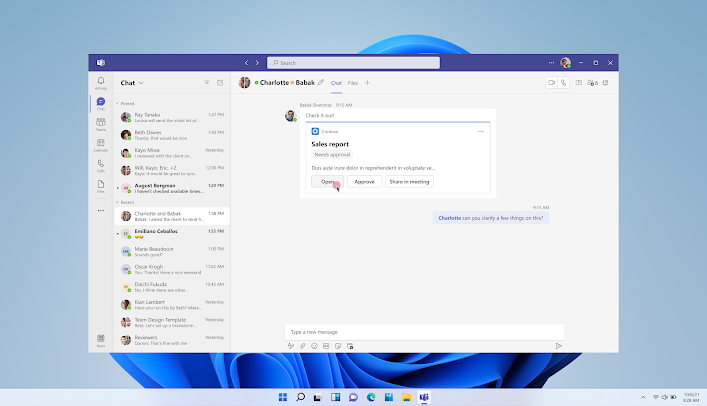Show hidden system tray icons chevron
Image resolution: width=707 pixels, height=406 pixels.
643,397
